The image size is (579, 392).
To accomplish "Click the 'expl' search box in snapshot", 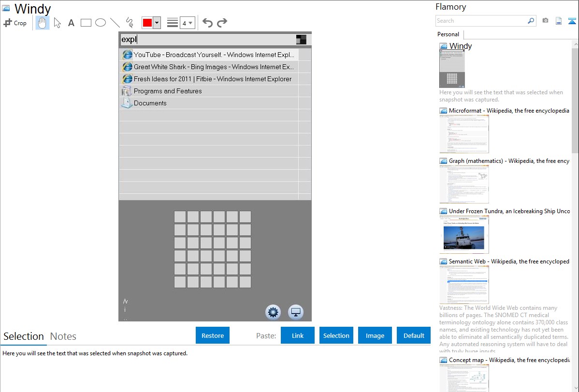I will [208, 40].
